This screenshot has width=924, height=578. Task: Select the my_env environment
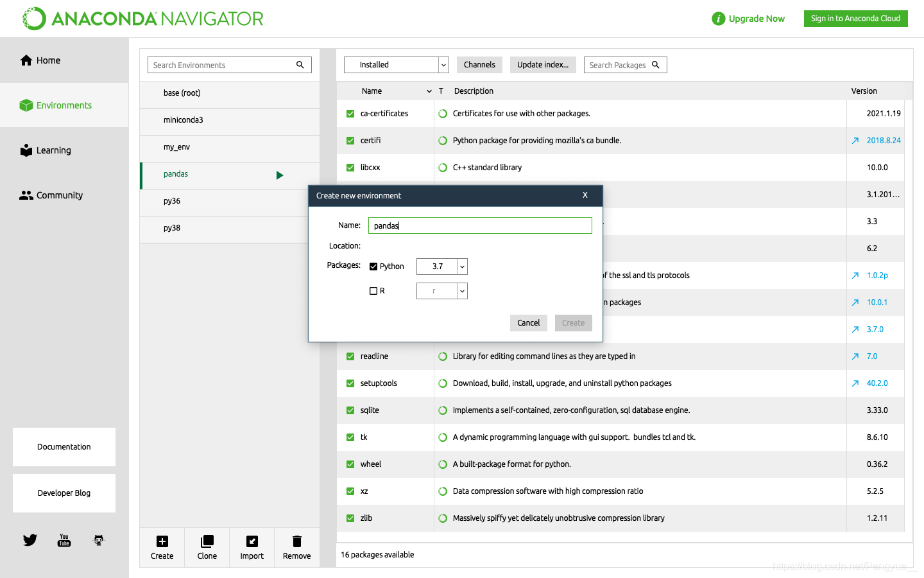230,147
